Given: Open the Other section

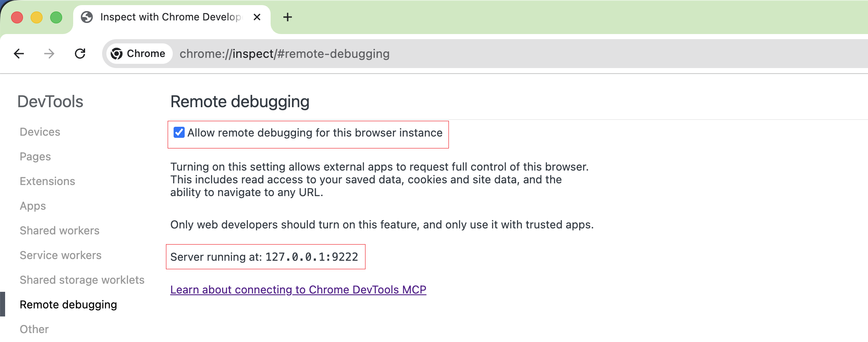Looking at the screenshot, I should point(34,329).
